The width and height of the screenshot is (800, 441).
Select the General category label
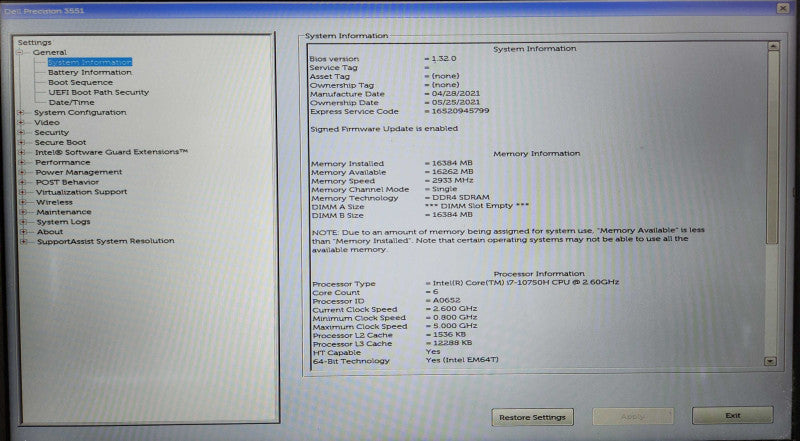(50, 53)
